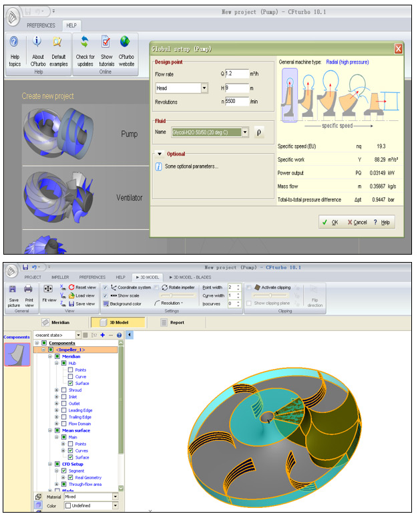This screenshot has width=420, height=520.
Task: Uncheck Real Geometry box
Action: [x=71, y=477]
